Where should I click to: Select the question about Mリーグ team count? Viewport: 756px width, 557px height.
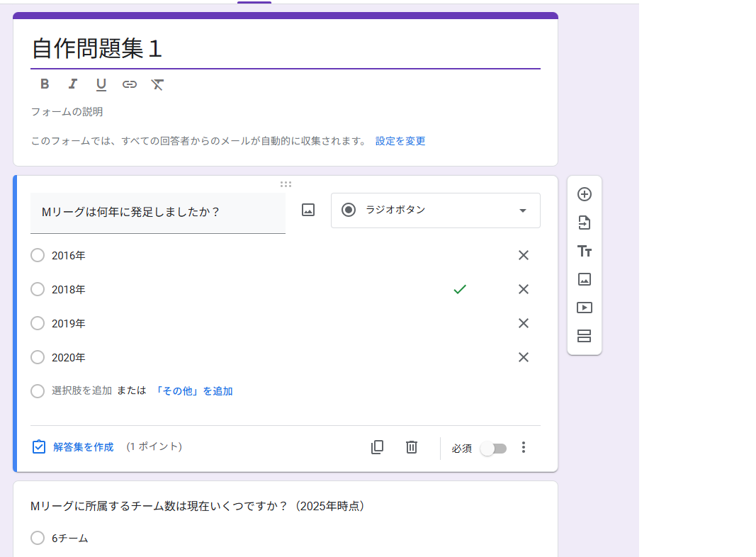point(197,506)
